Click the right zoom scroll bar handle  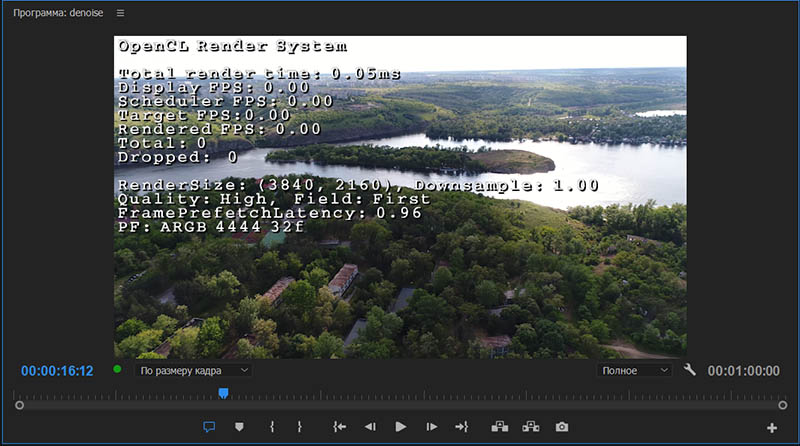(x=783, y=405)
